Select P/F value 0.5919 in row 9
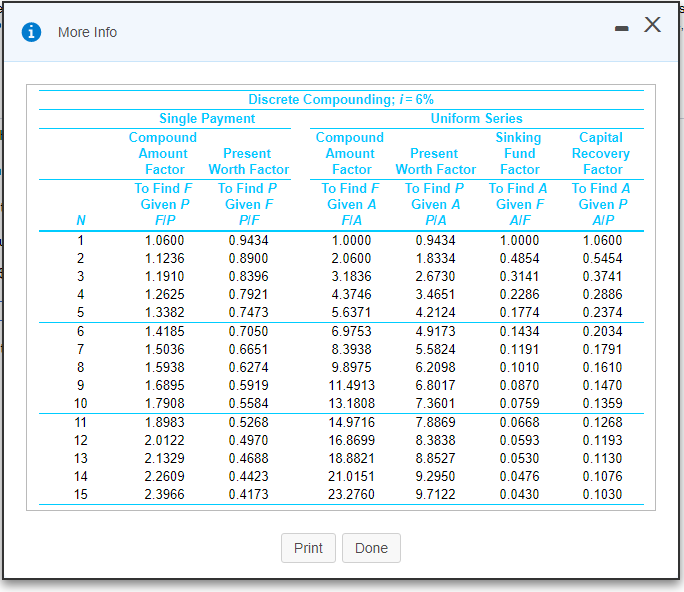 [x=249, y=385]
